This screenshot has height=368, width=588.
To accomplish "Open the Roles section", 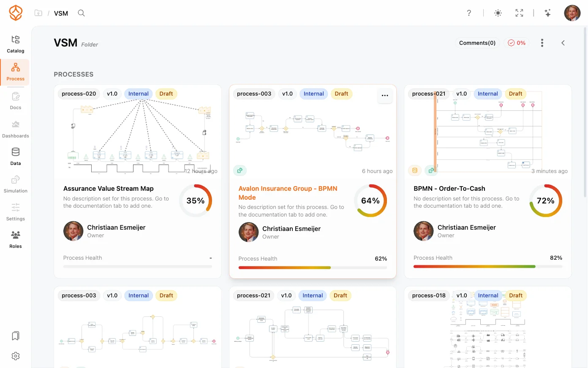I will (x=16, y=239).
